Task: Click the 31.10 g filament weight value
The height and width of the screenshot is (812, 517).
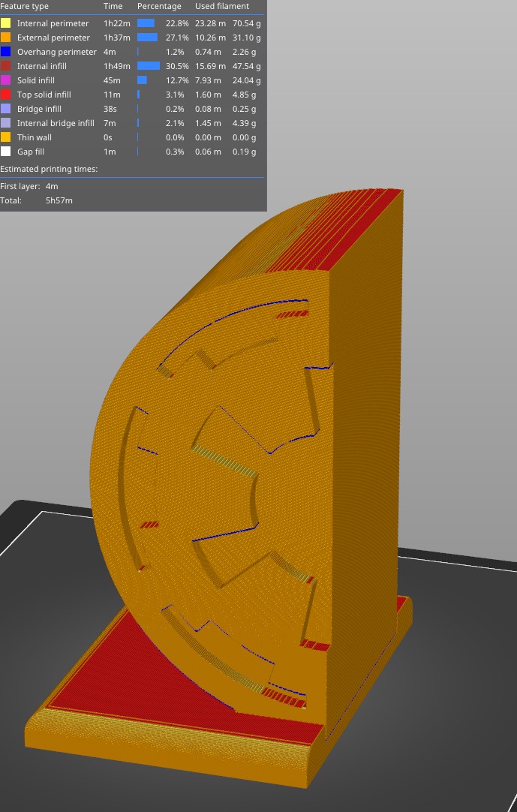Action: point(247,38)
